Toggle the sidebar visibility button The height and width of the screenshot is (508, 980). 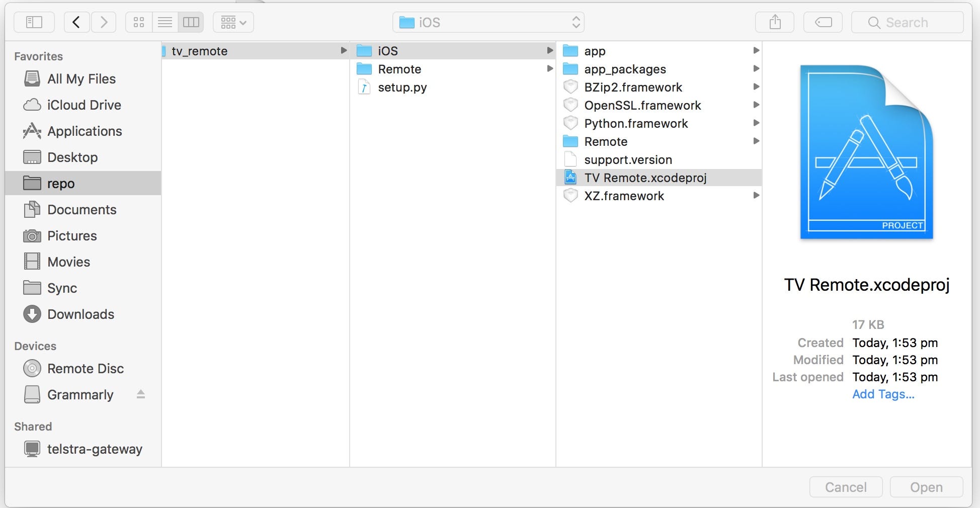[34, 22]
